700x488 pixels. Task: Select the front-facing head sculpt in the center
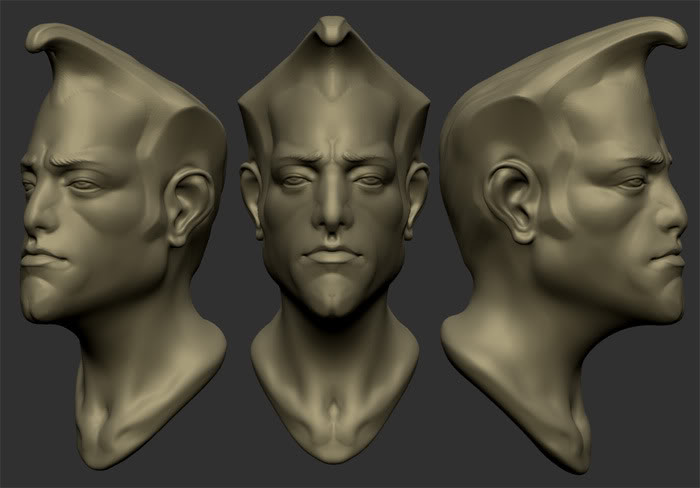point(334,239)
